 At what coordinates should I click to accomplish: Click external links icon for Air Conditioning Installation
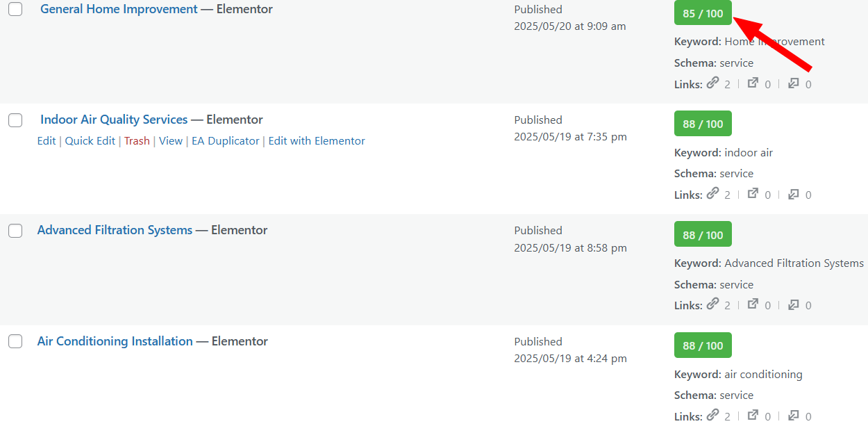click(x=753, y=416)
